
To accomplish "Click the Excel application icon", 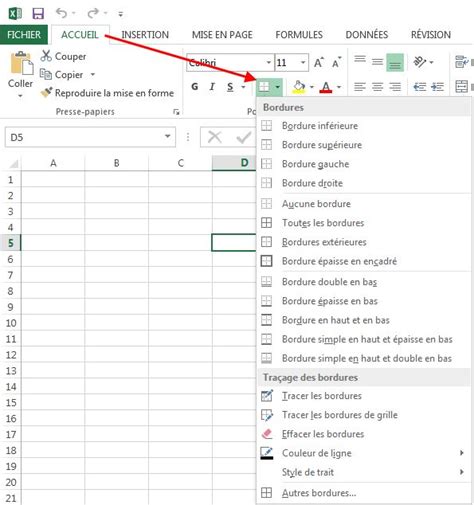I will [15, 14].
